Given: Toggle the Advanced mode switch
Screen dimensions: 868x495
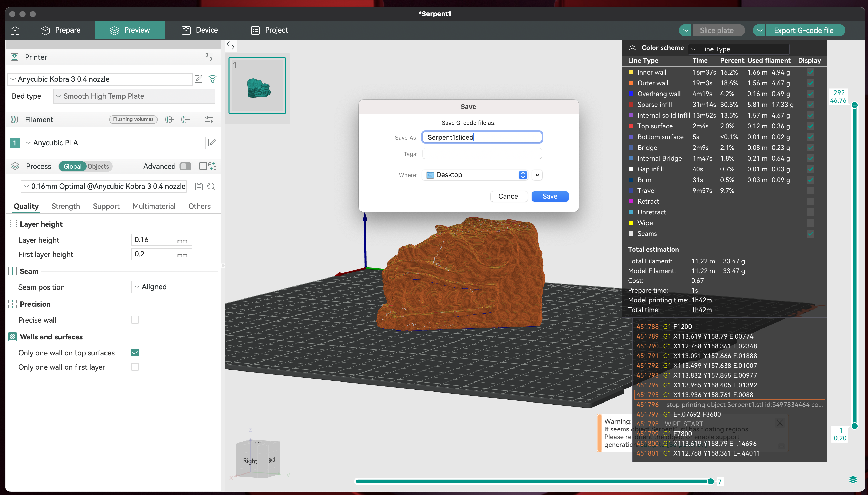Looking at the screenshot, I should click(x=185, y=166).
